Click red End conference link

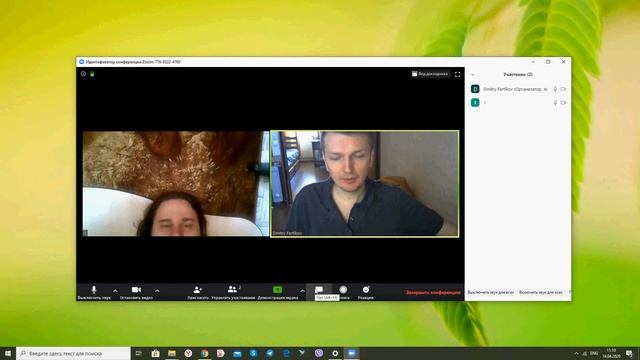[433, 293]
